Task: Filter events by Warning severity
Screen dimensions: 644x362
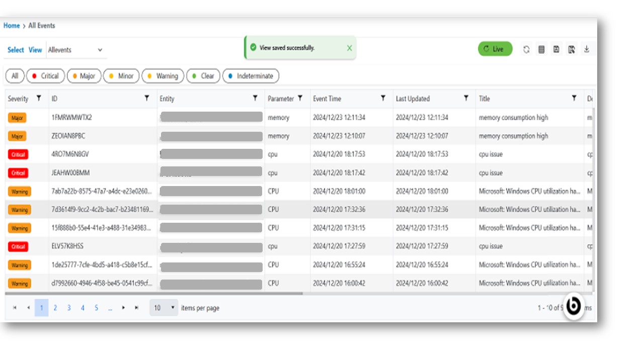Action: [163, 76]
